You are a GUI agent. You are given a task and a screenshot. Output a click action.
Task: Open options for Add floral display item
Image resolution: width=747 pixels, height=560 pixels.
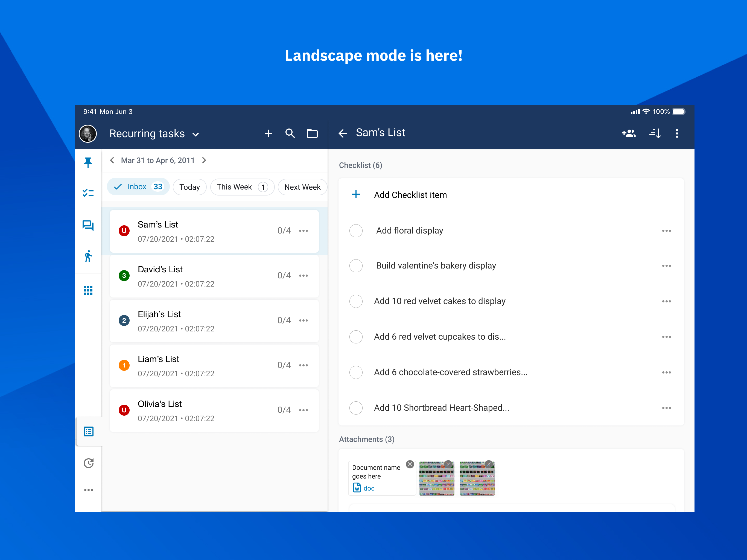point(666,231)
